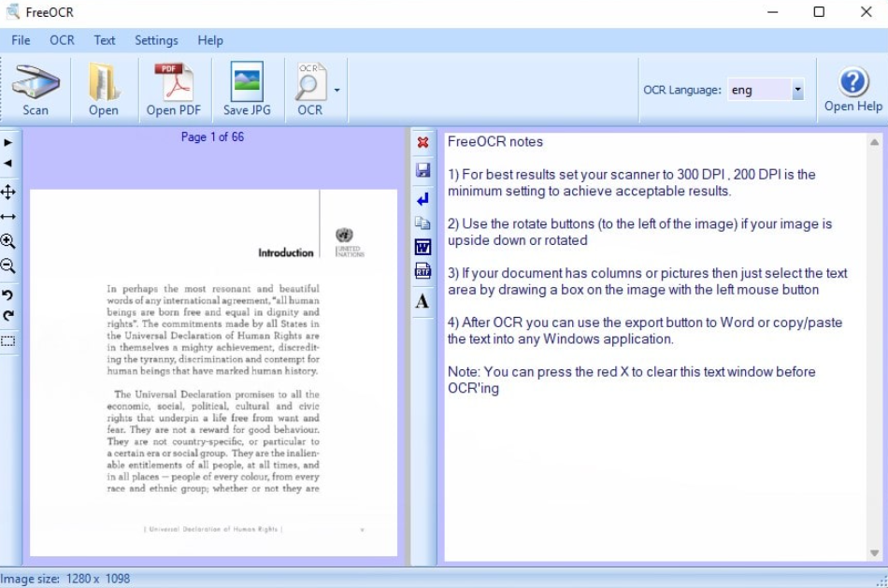Screen dimensions: 888x588
Task: Copy text to clipboard icon
Action: click(423, 223)
